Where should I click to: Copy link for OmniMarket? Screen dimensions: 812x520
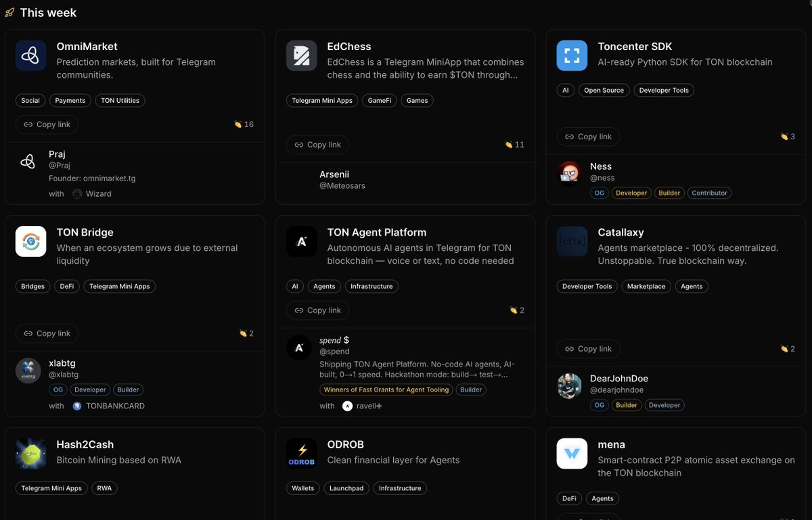pyautogui.click(x=47, y=124)
